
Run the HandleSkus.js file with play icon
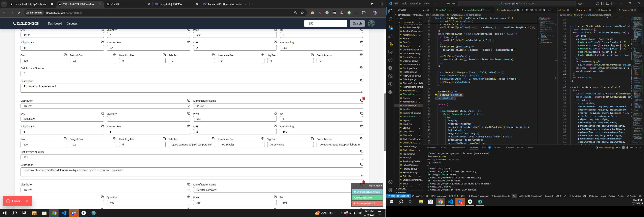[522, 10]
